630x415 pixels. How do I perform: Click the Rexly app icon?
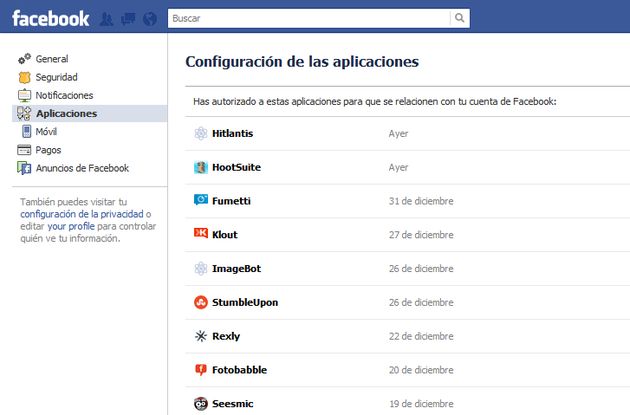tap(201, 336)
